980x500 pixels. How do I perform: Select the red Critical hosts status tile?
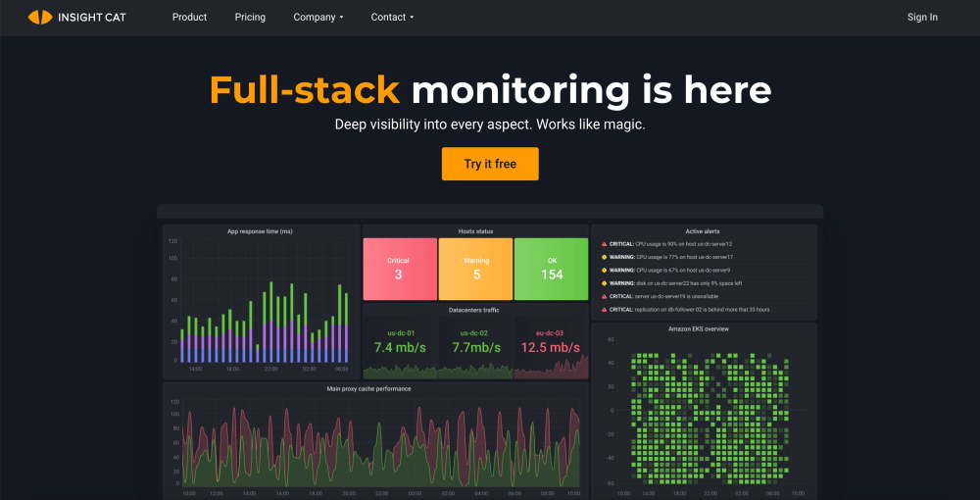click(x=399, y=269)
